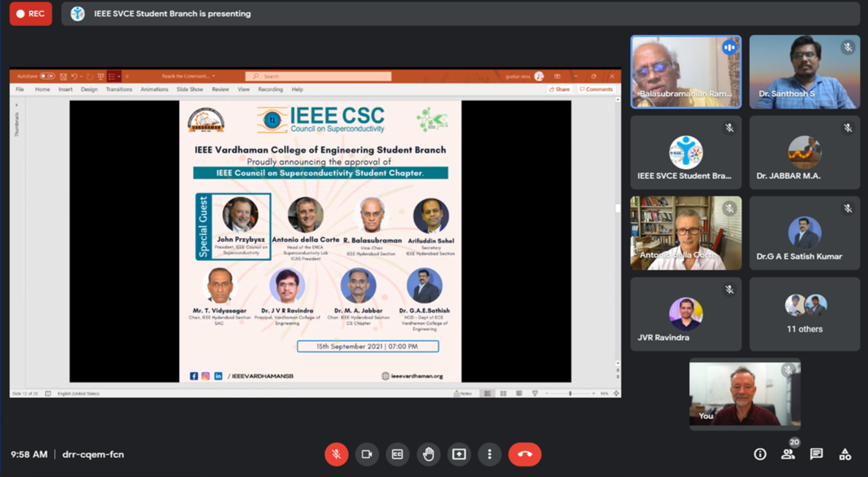
Task: Click the zoom slider handle
Action: click(x=570, y=393)
